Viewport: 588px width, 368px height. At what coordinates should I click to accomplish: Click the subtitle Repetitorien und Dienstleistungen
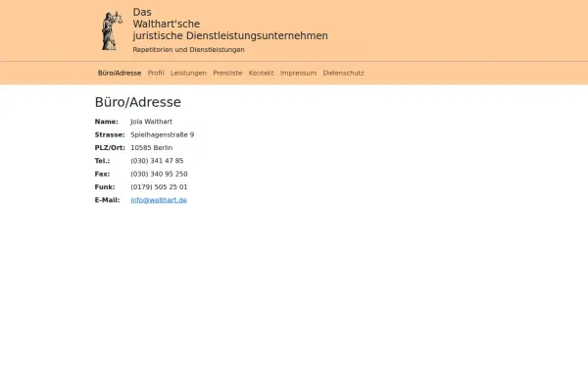[x=188, y=50]
